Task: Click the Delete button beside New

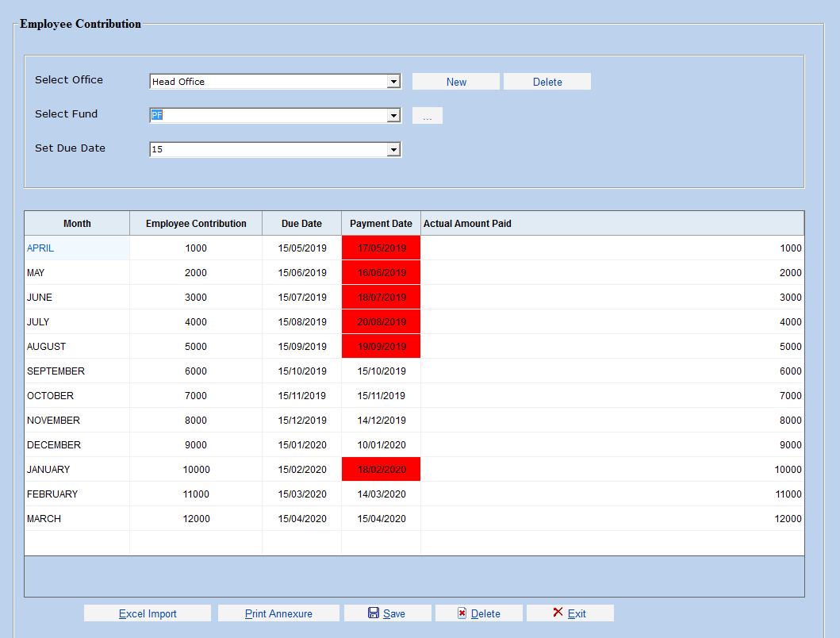Action: point(547,82)
